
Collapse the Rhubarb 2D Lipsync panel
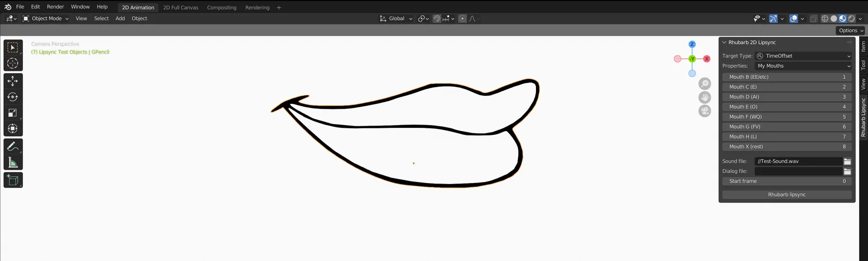pyautogui.click(x=724, y=42)
